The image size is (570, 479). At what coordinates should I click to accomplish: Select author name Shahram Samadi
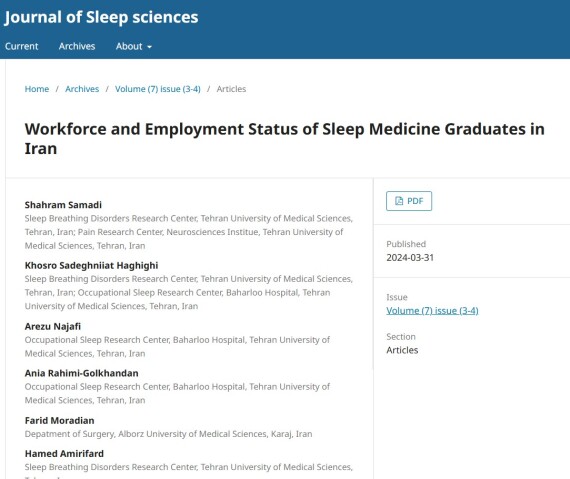63,205
